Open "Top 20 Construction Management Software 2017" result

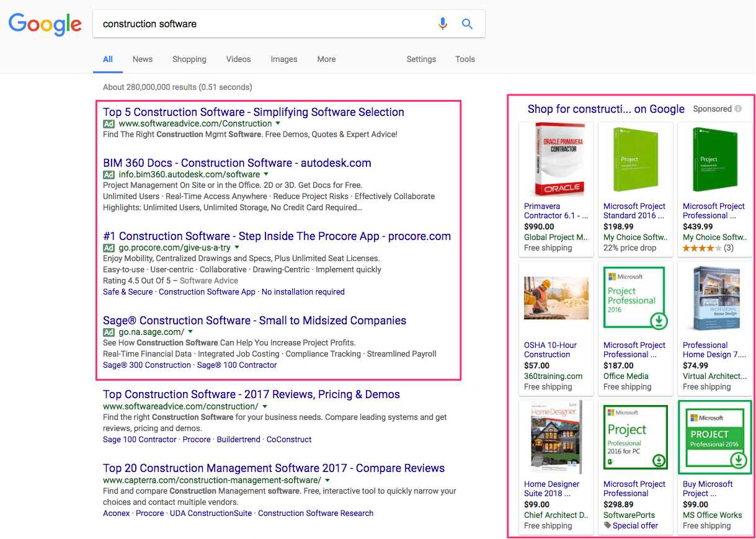click(x=273, y=468)
